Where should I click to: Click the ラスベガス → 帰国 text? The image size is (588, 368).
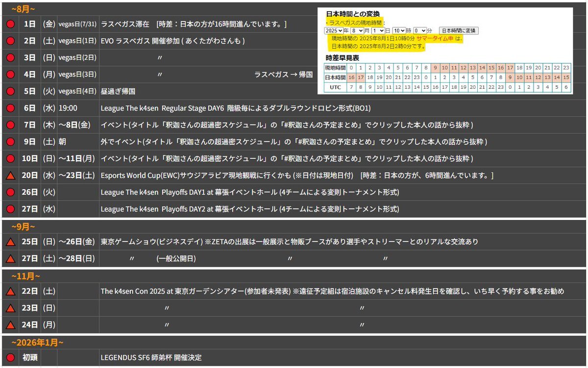283,74
